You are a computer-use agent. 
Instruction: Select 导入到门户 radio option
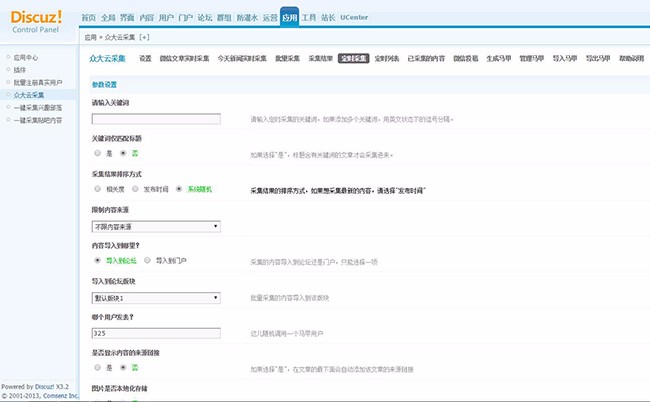tap(147, 260)
